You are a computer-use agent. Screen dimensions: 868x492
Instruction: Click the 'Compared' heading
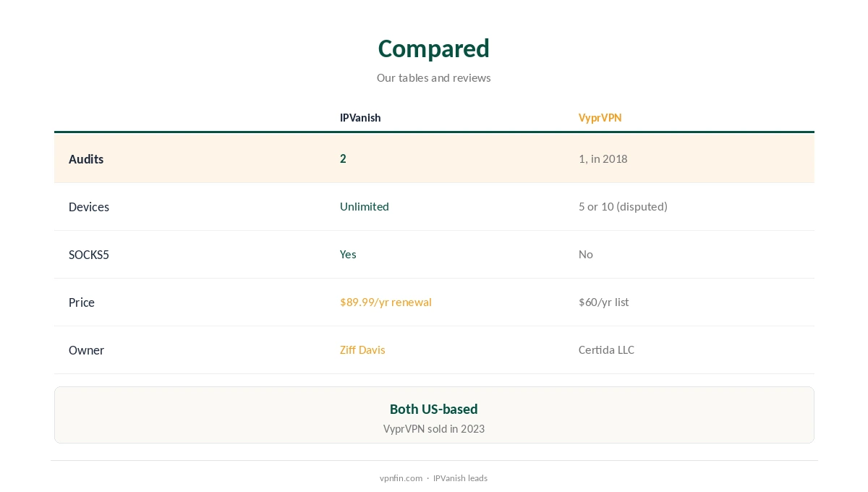point(434,48)
